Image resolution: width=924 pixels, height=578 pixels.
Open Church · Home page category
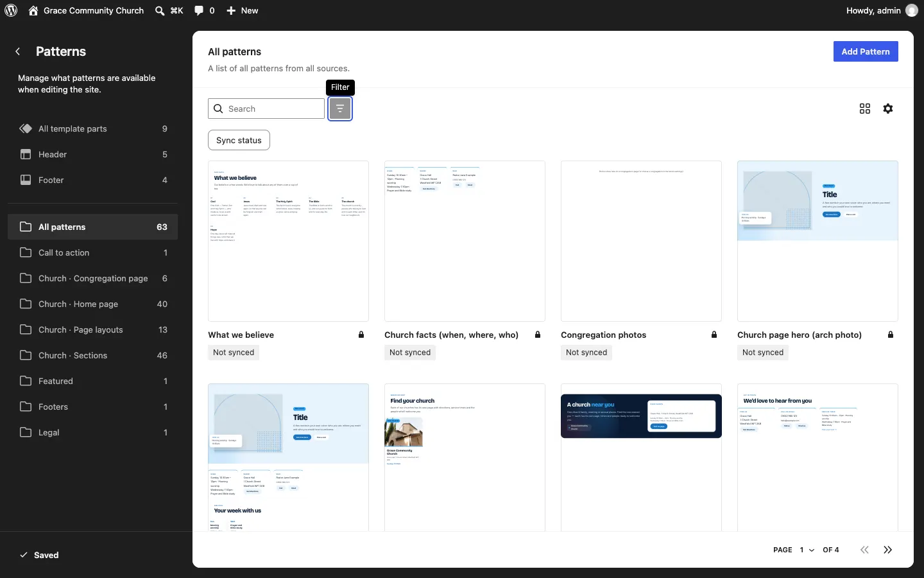coord(93,304)
